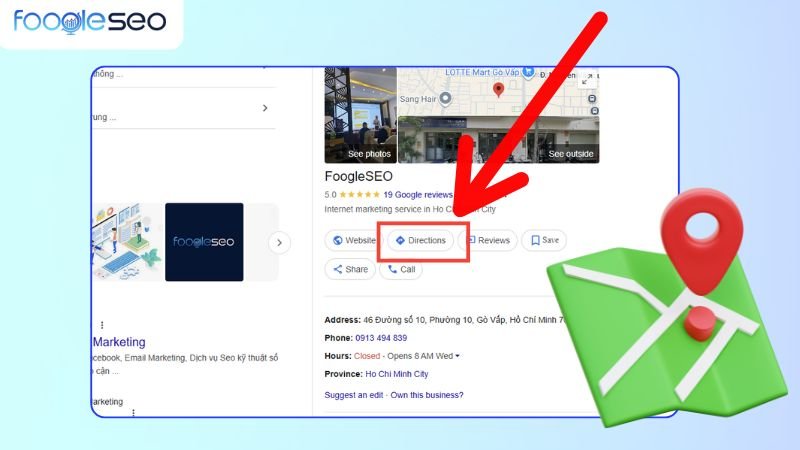Click the expand map icon

(584, 77)
